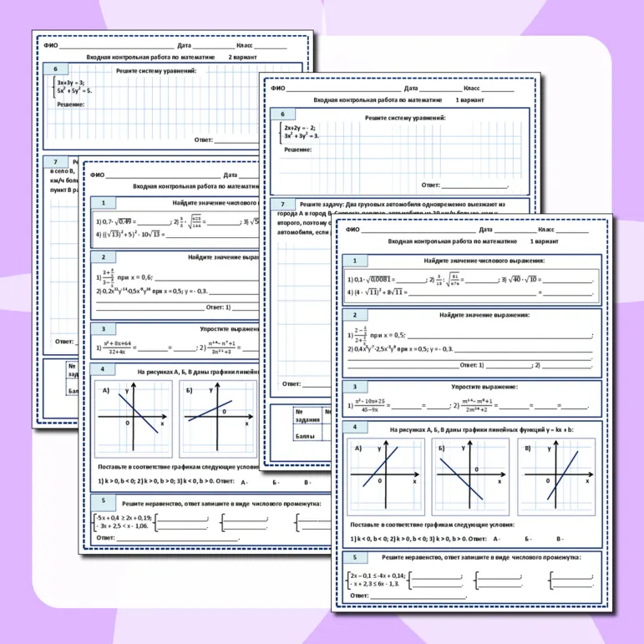Viewport: 644px width, 644px height.
Task: Click the expression 0,1·√0,0081
Action: [370, 279]
